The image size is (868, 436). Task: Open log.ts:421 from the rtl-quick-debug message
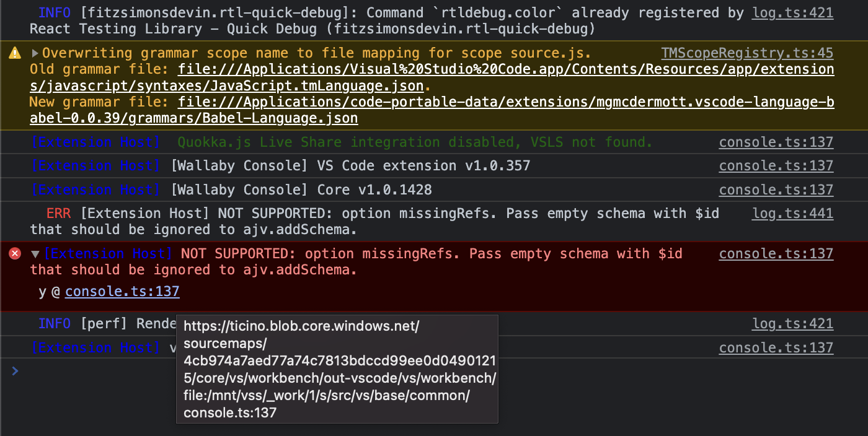coord(792,12)
